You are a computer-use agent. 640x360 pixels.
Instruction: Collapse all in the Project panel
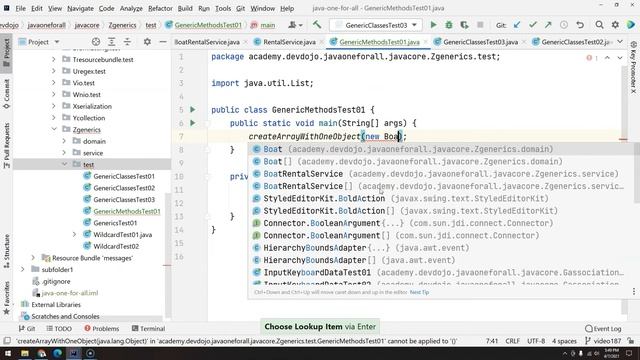pyautogui.click(x=127, y=42)
